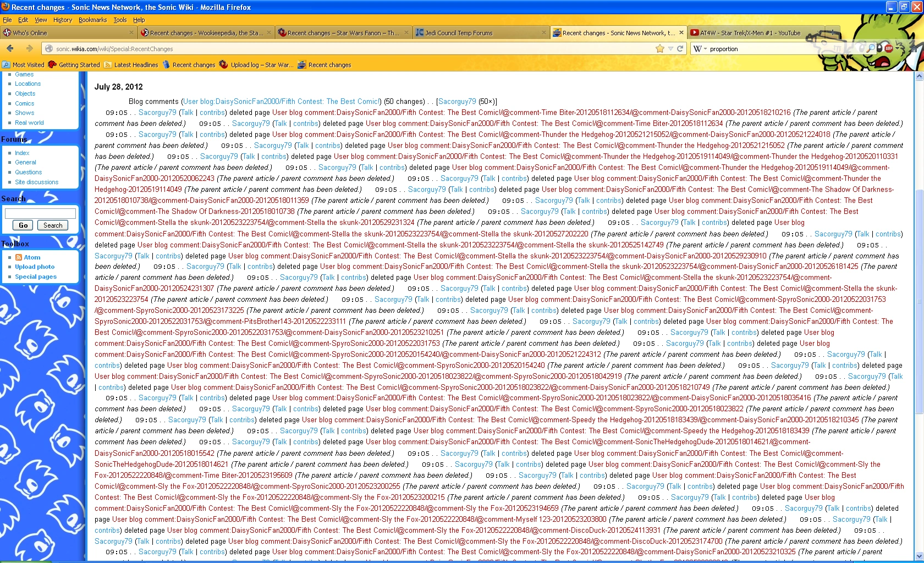924x563 pixels.
Task: Open the Wikipedia search engine dropdown
Action: click(x=700, y=48)
